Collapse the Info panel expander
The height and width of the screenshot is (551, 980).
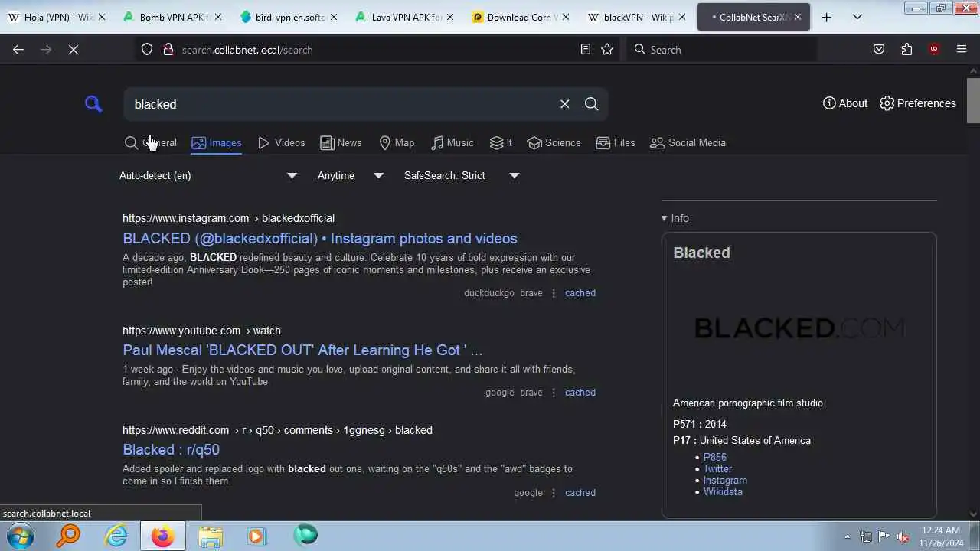click(675, 218)
